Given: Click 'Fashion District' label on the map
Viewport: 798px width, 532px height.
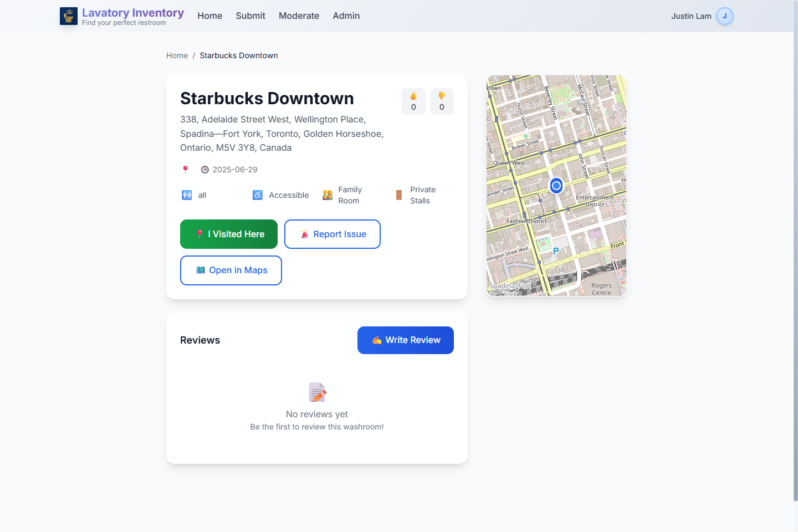Looking at the screenshot, I should point(526,221).
